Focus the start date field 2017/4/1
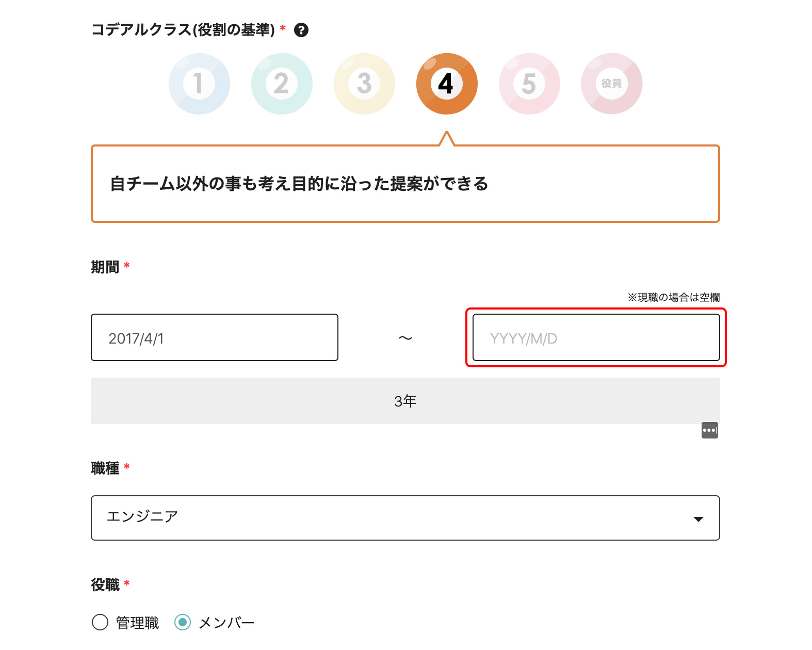Screen dimensions: 812x650 [215, 337]
